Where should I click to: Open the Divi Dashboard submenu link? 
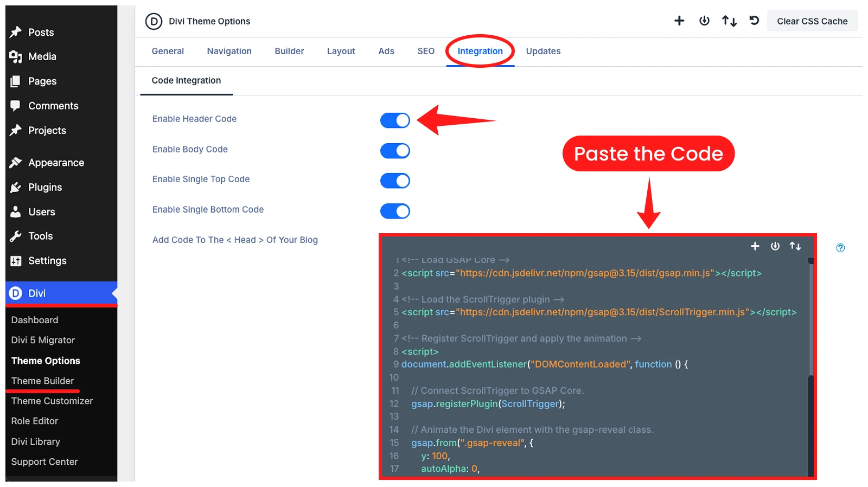35,320
